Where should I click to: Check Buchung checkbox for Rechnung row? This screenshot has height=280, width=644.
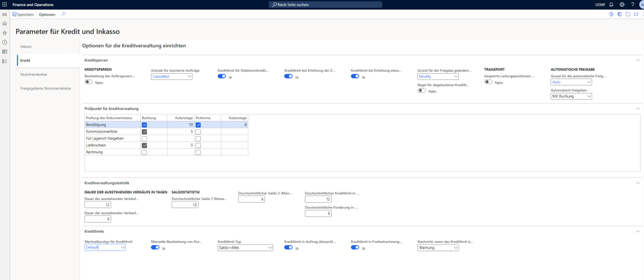point(144,152)
